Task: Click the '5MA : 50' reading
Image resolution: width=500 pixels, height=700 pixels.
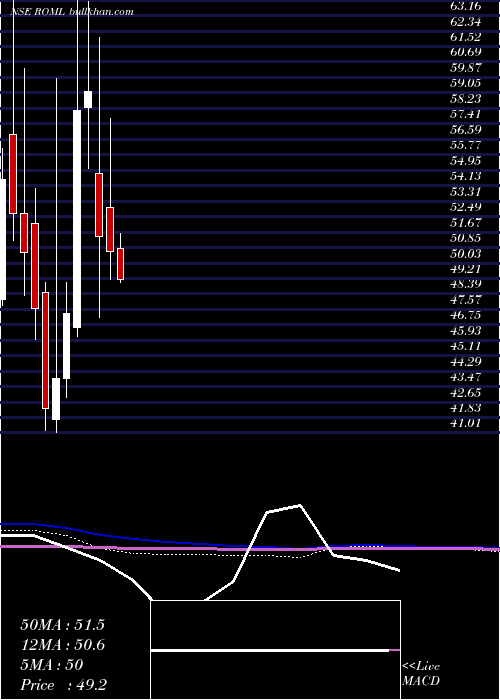Action: tap(52, 665)
